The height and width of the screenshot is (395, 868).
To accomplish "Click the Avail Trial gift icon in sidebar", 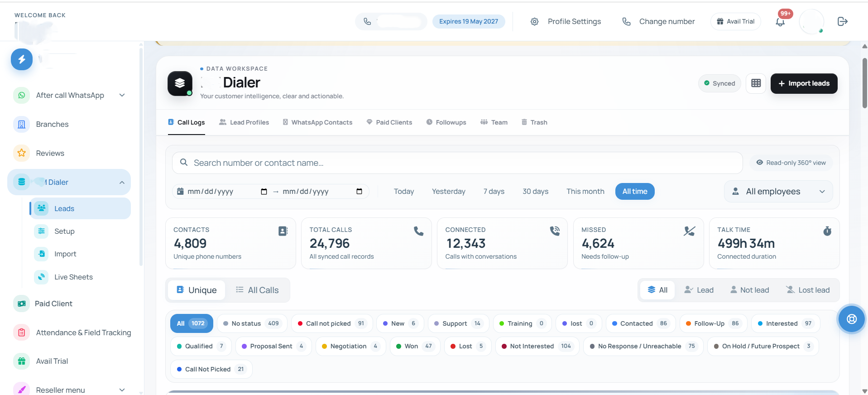I will point(21,361).
